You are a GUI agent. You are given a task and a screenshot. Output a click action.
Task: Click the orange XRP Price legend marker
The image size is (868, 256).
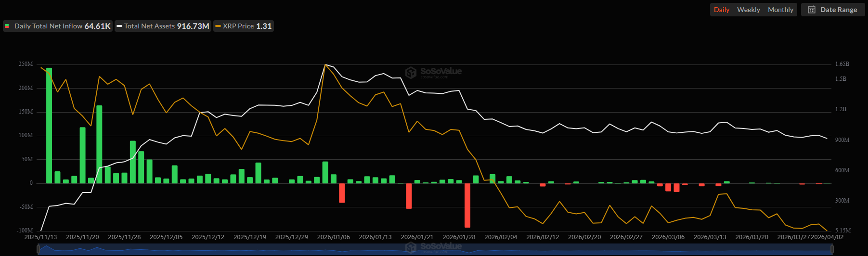[x=218, y=26]
